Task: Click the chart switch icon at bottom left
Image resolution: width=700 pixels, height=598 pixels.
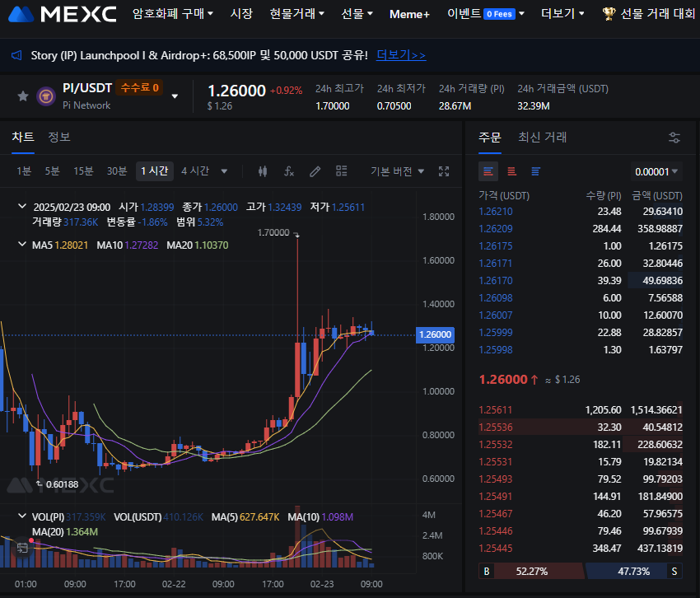Action: coord(22,548)
